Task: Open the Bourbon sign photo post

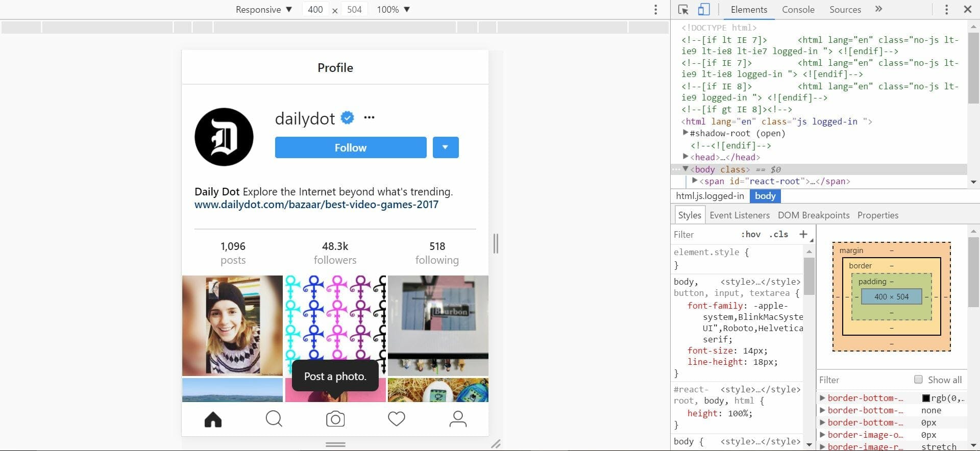Action: (x=438, y=325)
